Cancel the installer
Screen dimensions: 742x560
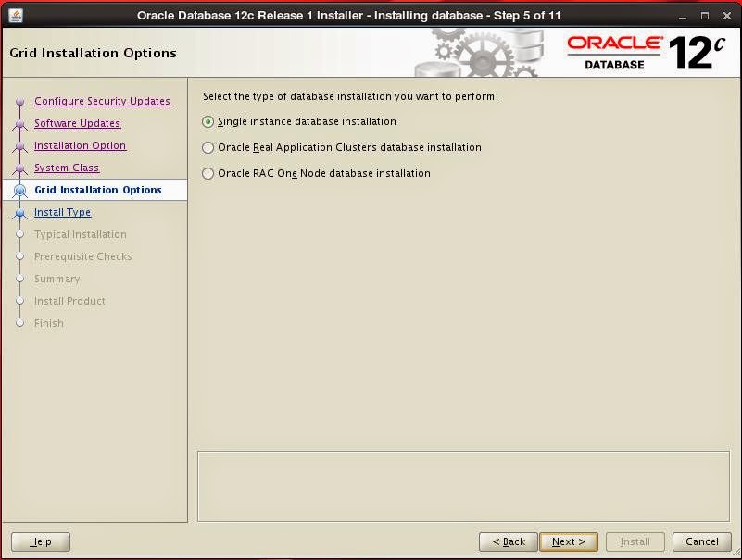[x=702, y=541]
